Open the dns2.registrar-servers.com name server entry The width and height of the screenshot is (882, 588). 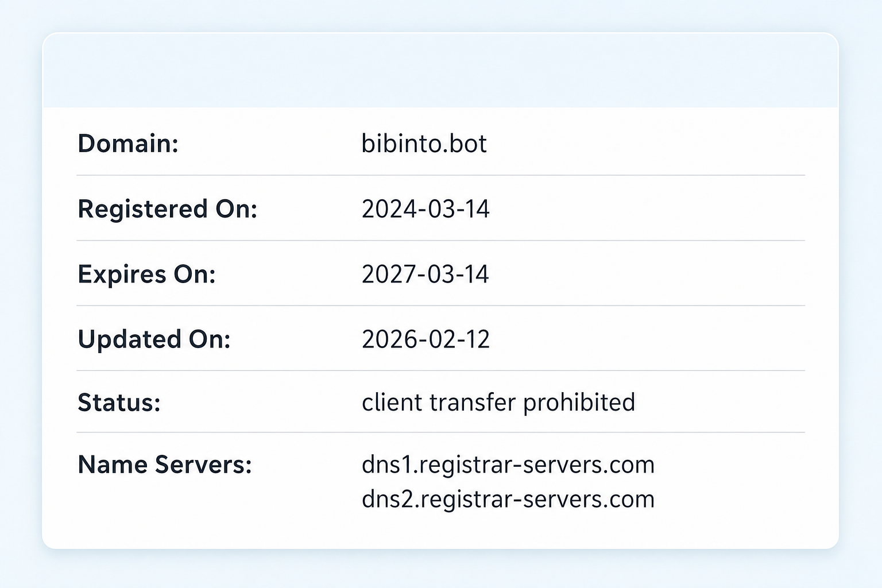[x=508, y=500]
